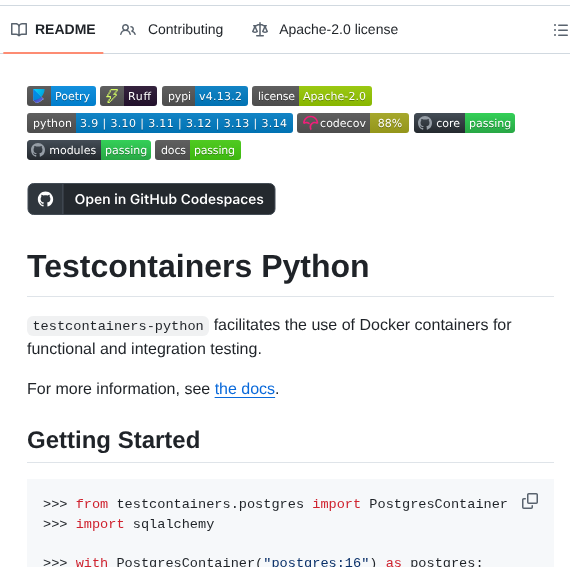
Task: Click the Poetry badge
Action: pos(61,96)
